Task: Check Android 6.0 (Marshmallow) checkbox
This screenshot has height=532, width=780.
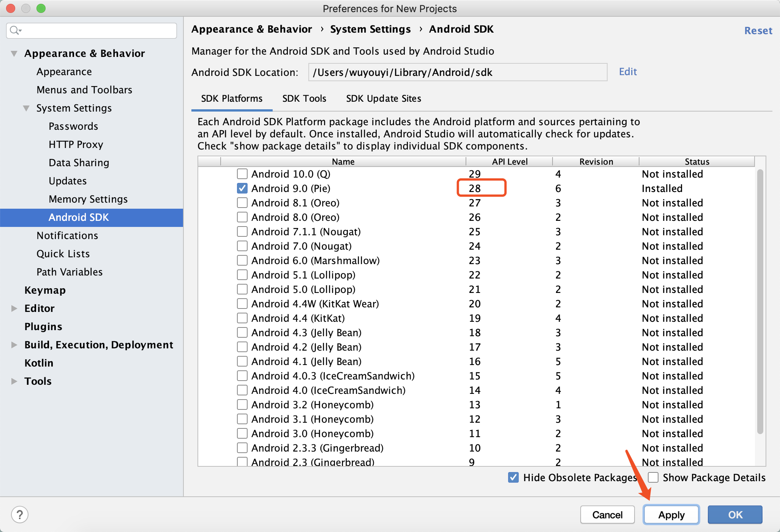Action: pyautogui.click(x=242, y=260)
